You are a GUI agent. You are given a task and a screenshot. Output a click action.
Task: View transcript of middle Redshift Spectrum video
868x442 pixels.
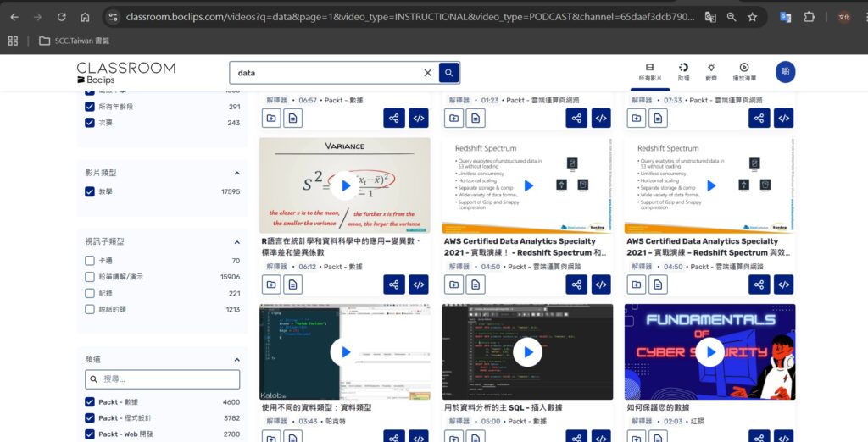click(x=476, y=285)
